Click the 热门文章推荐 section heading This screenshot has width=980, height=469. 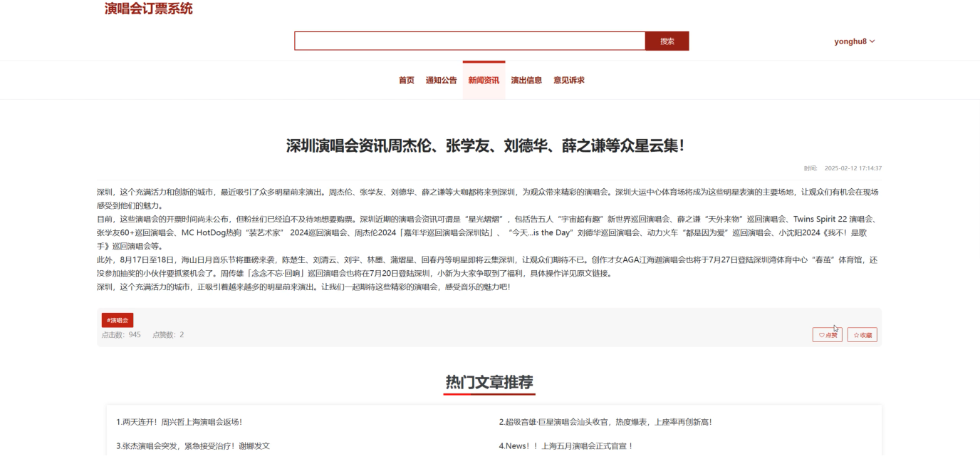[489, 382]
